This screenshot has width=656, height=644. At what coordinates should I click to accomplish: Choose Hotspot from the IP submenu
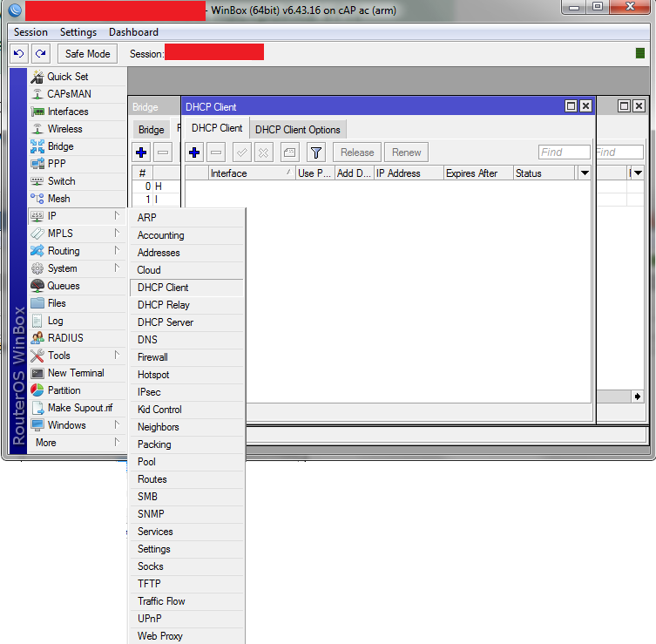[186, 375]
